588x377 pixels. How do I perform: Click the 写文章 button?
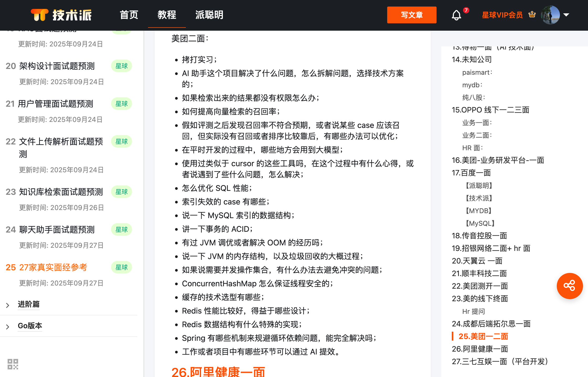pyautogui.click(x=412, y=15)
